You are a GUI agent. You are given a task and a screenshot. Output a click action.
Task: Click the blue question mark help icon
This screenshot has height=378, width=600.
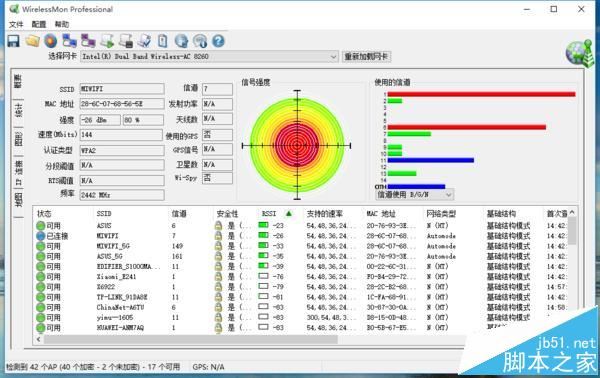tap(218, 41)
